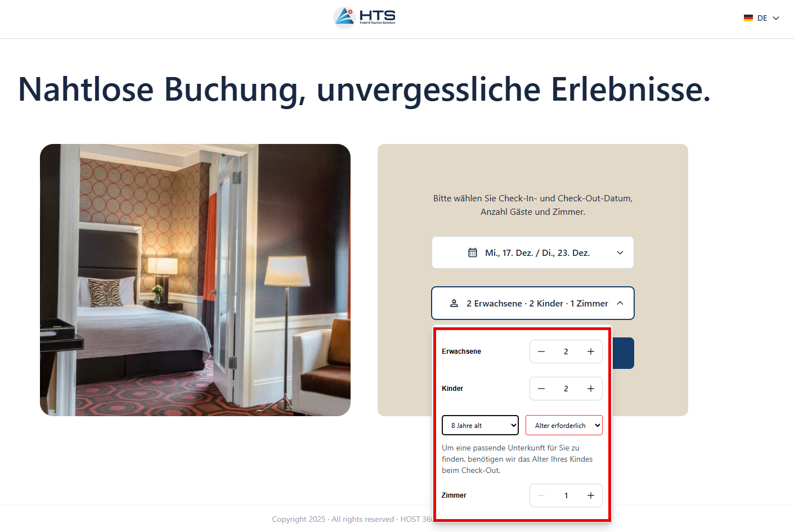Increase the Kinder count
794x532 pixels.
pyautogui.click(x=591, y=389)
